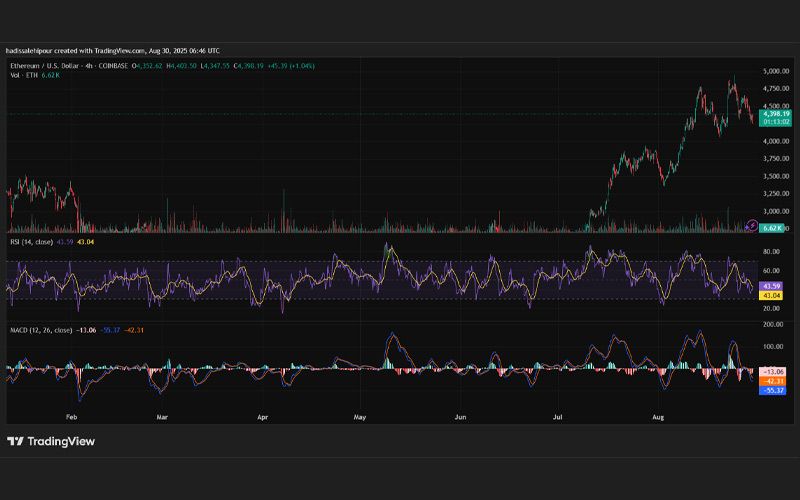Click the RSI axis label 60.00
Screen dimensions: 800x500
coord(771,271)
